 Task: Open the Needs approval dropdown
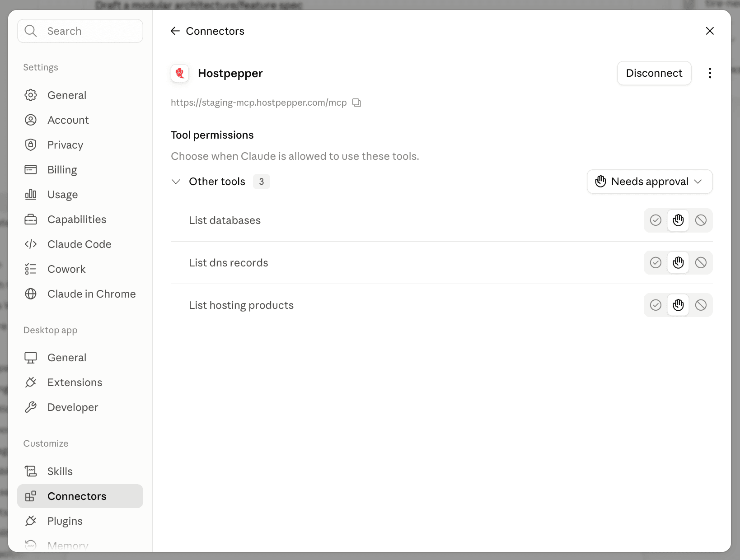pyautogui.click(x=650, y=182)
